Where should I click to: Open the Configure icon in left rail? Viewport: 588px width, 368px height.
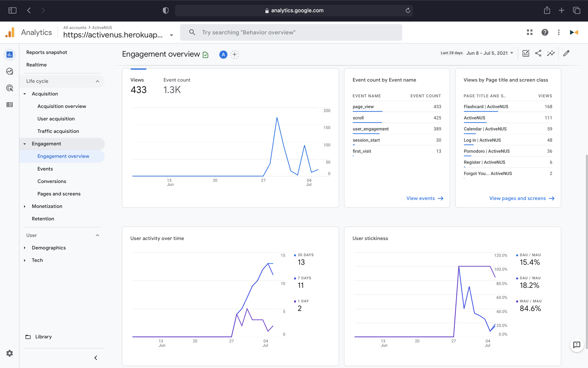pos(9,105)
